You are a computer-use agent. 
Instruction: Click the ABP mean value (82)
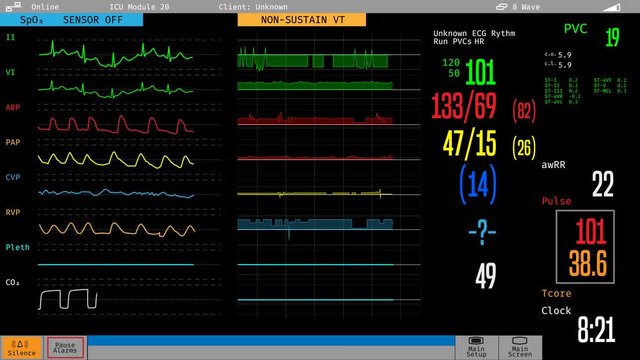click(524, 111)
